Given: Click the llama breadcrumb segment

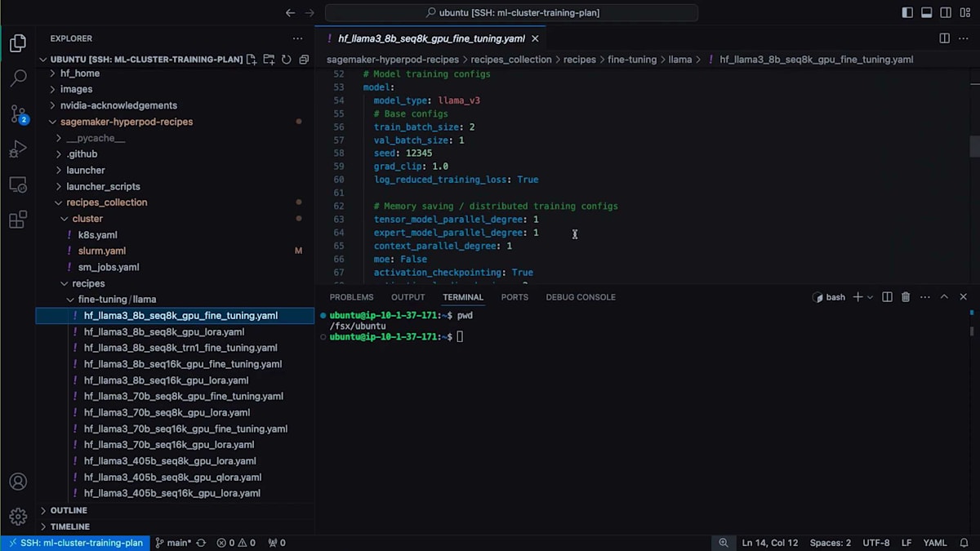Looking at the screenshot, I should (679, 60).
